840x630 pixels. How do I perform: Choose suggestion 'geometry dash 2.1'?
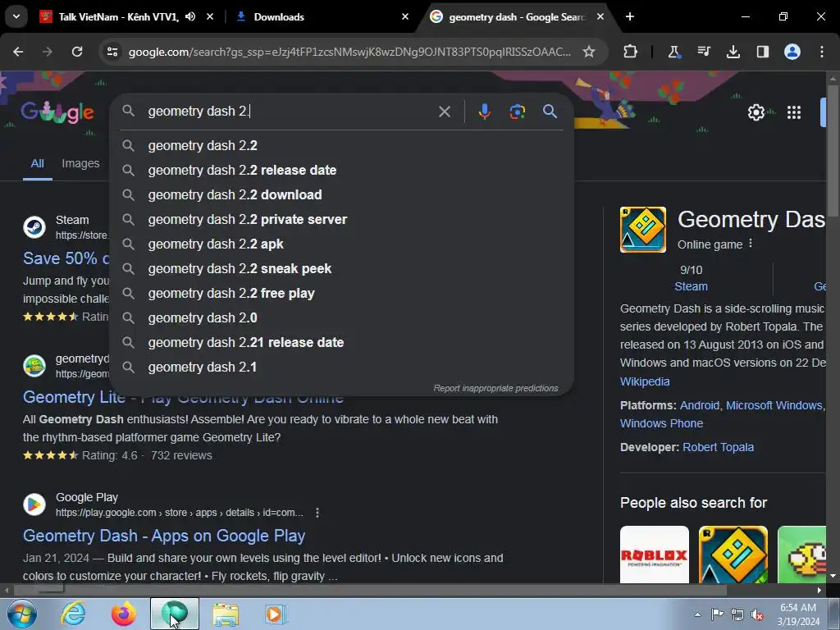[x=341, y=367]
